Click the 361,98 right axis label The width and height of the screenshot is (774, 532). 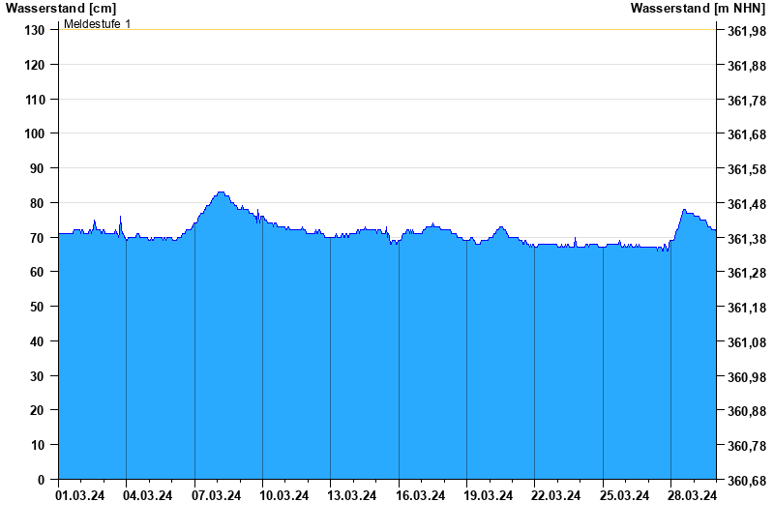[745, 31]
